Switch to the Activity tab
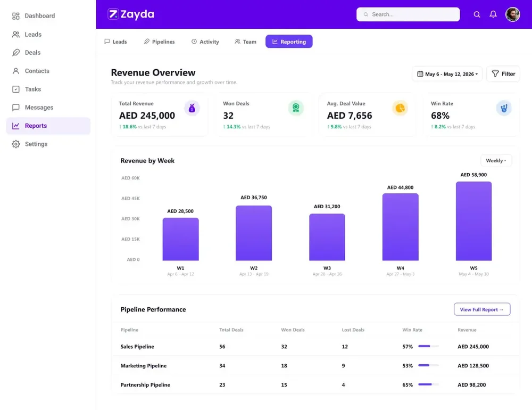Viewport: 532px width, 410px height. tap(205, 42)
